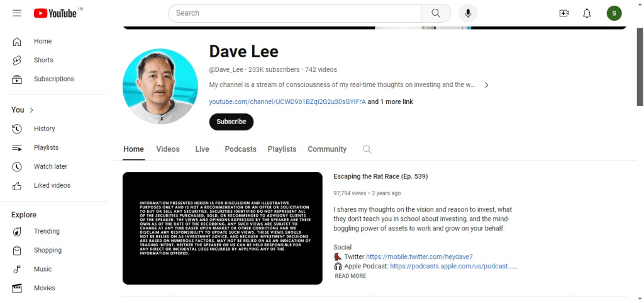Image resolution: width=644 pixels, height=303 pixels.
Task: Open the Apple Podcast link
Action: pyautogui.click(x=453, y=266)
